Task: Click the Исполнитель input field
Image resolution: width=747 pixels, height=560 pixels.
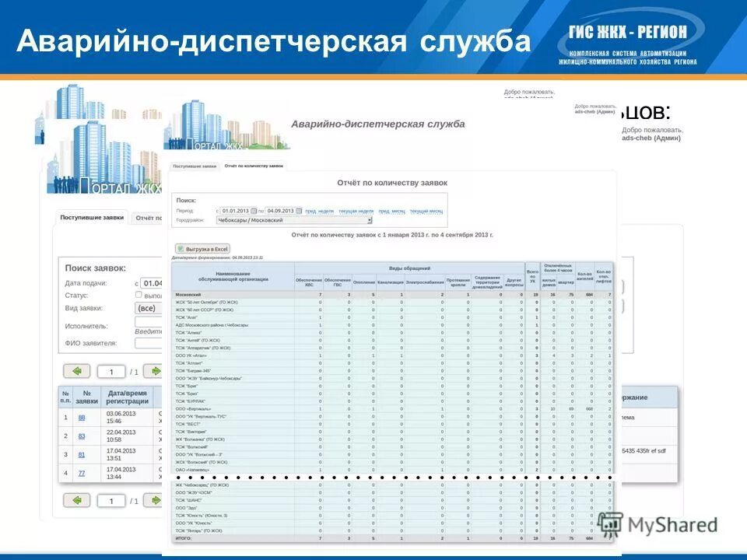Action: [149, 322]
